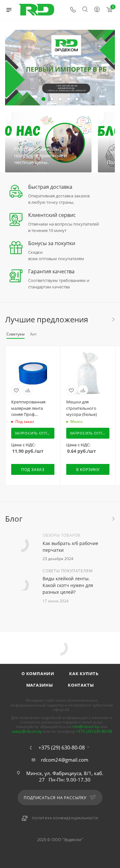Screen dimensions: 120x868
Task: Open the О НАС banner thumbnail
Action: (x=48, y=142)
